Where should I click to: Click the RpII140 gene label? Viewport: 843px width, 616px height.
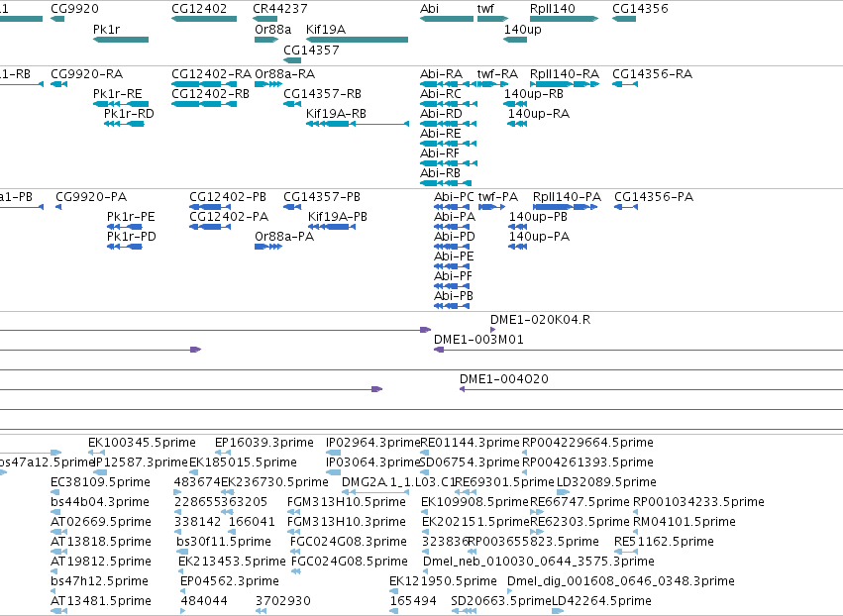click(552, 9)
